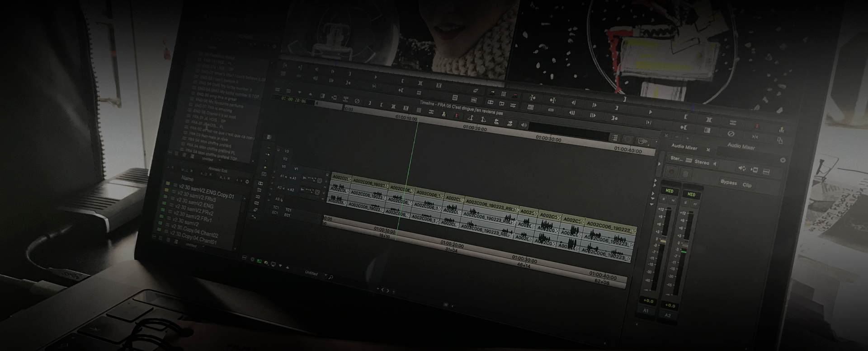Click the Bypass button in Audio Mixer
868x351 pixels.
(x=728, y=183)
